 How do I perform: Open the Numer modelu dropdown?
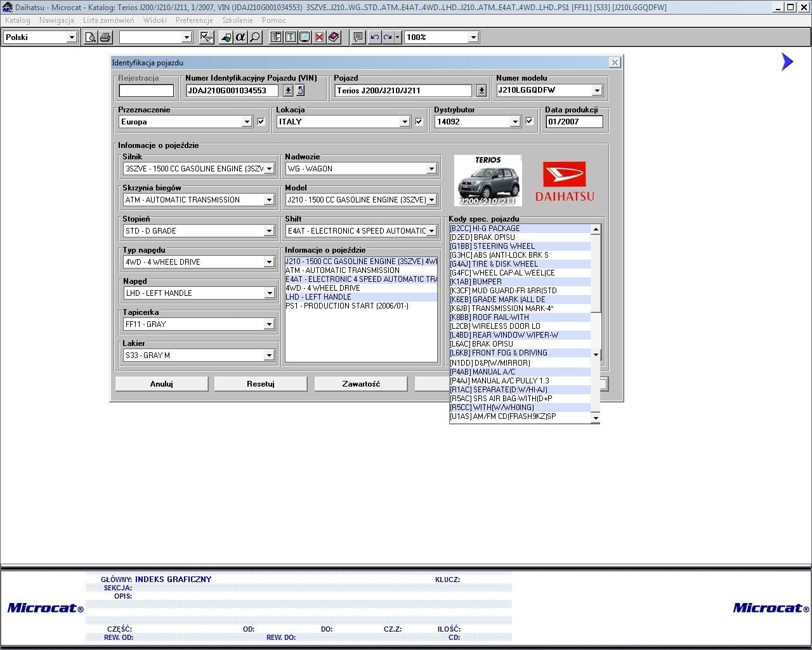(596, 91)
